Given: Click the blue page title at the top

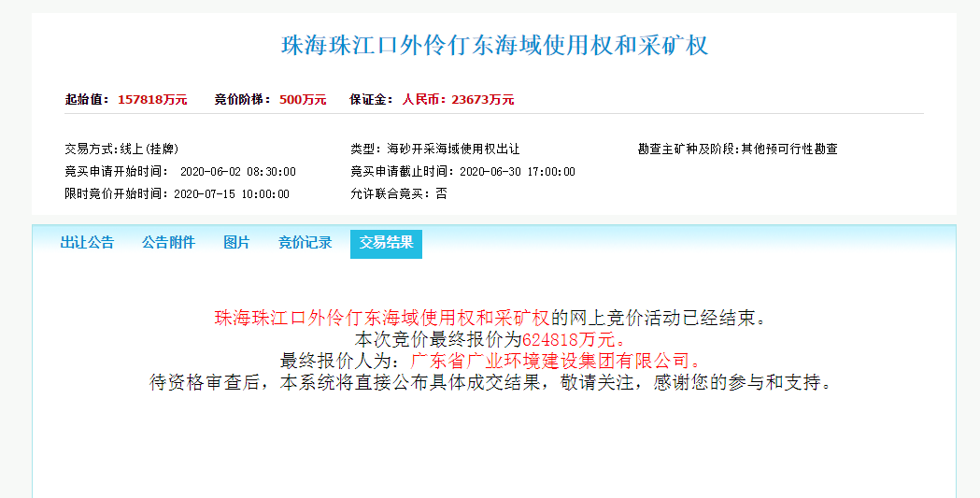Looking at the screenshot, I should (494, 46).
